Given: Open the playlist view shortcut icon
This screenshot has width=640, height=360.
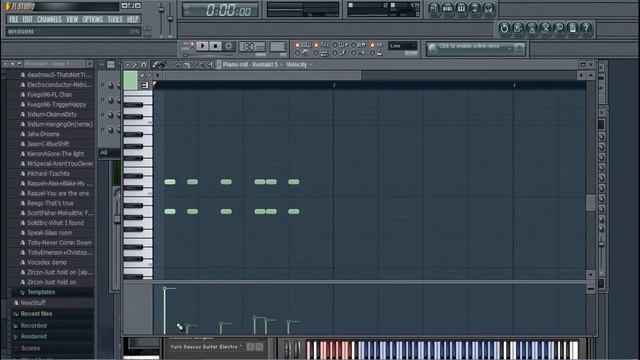Looking at the screenshot, I should click(x=434, y=8).
